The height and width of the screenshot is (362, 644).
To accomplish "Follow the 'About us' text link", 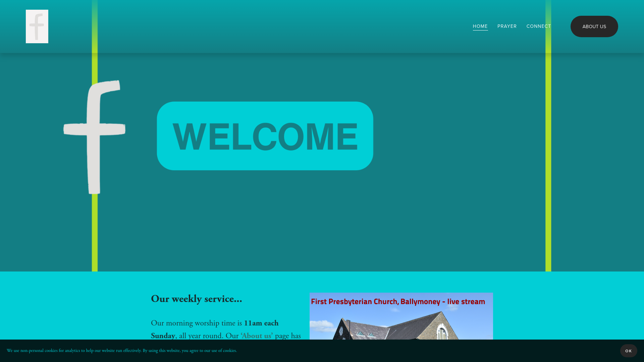I will (257, 336).
